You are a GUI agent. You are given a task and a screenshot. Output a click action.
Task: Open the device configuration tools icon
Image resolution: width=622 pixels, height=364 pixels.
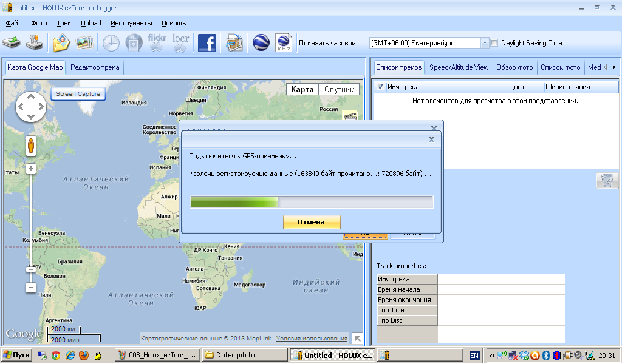(x=35, y=42)
